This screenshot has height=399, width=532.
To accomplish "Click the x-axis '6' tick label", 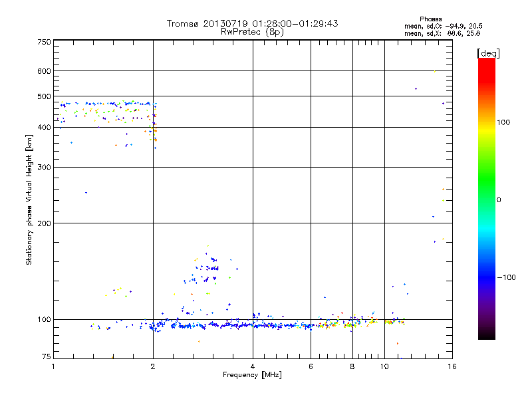I will [x=311, y=366].
